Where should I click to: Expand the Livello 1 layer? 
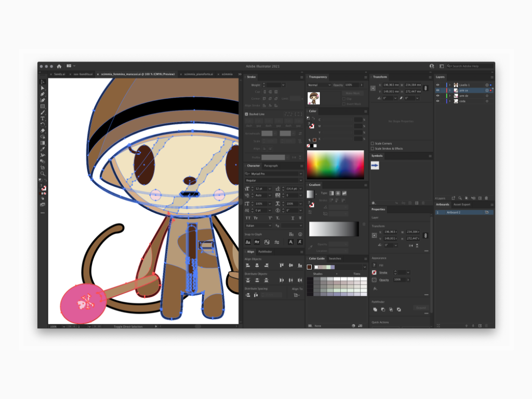[x=450, y=85]
